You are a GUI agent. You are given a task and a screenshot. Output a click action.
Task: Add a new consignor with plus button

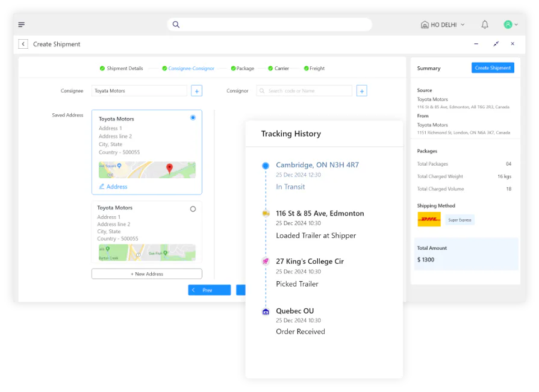361,91
